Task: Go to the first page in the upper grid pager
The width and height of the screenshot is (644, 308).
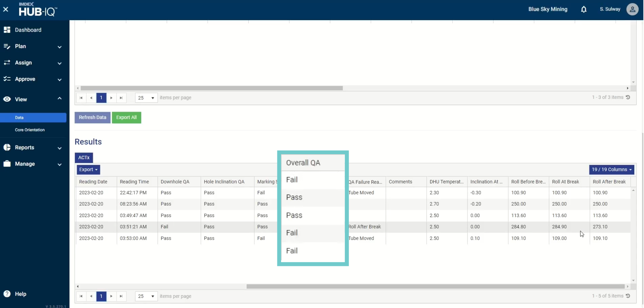Action: pyautogui.click(x=81, y=98)
